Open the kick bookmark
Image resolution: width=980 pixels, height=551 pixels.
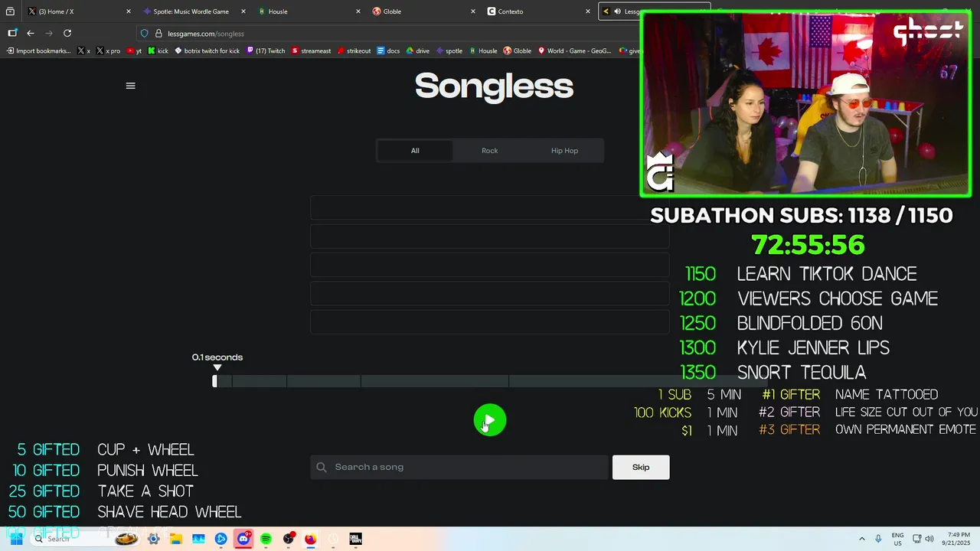click(x=158, y=51)
